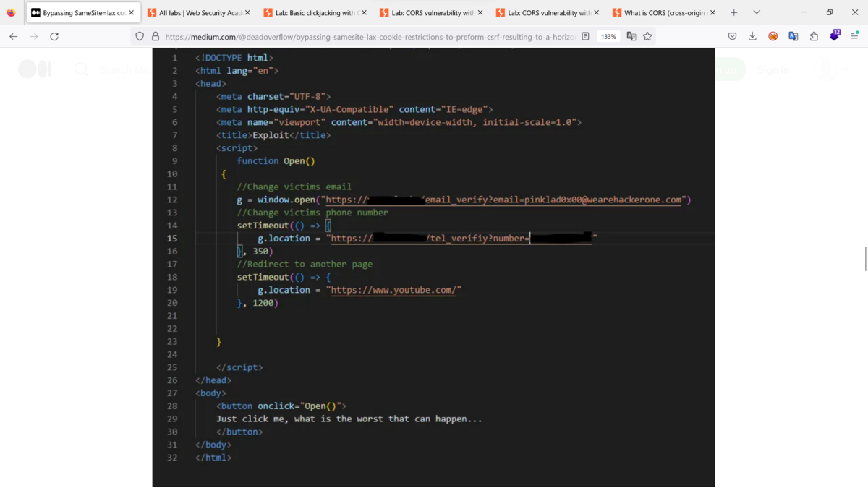
Task: Click the dimmed Sign in link
Action: pos(773,70)
